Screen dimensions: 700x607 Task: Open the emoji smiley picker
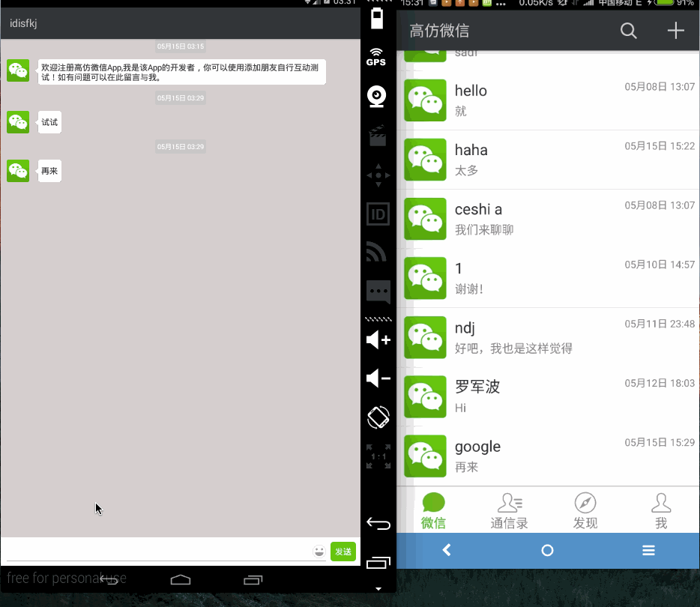(319, 552)
